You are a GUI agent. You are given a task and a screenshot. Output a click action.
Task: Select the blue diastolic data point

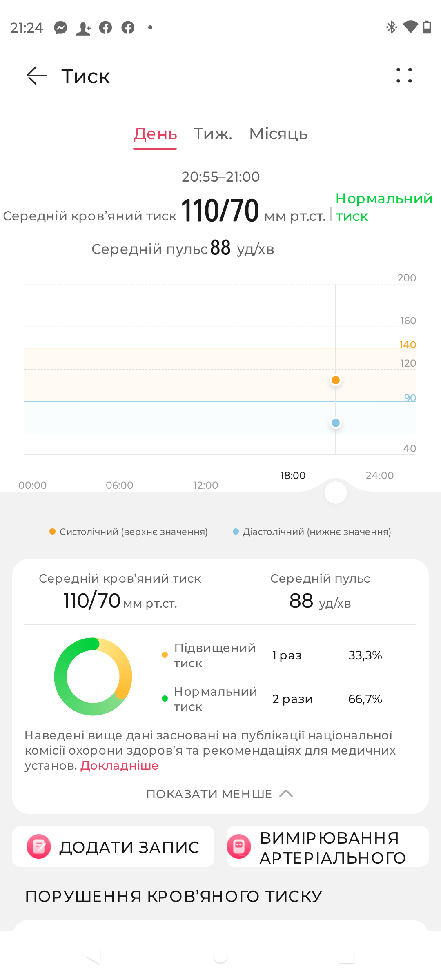point(336,423)
